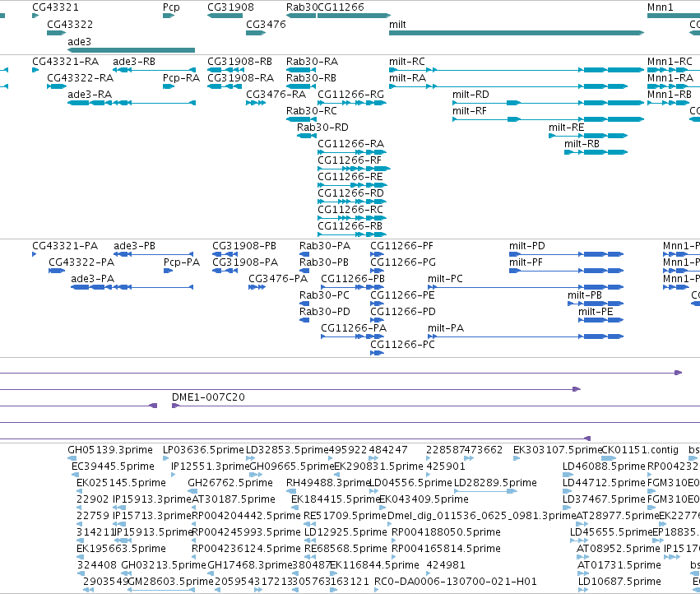Select EST GH26762.5prime
This screenshot has height=594, width=700.
pyautogui.click(x=192, y=491)
